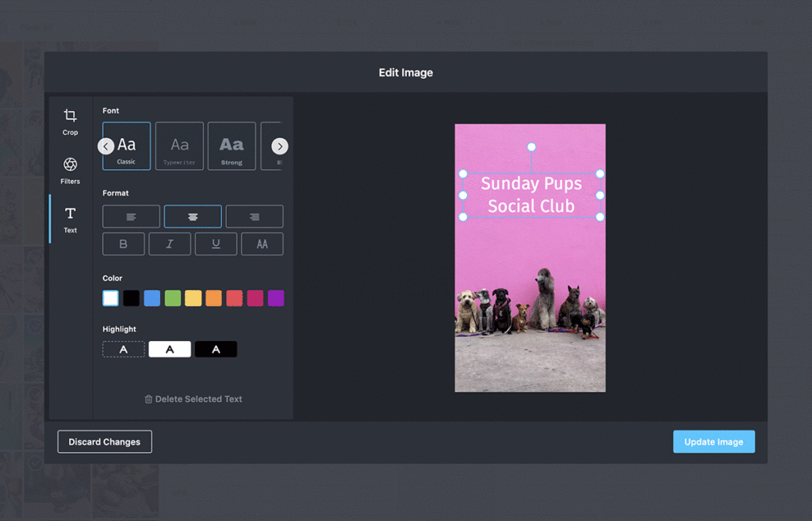Toggle all-caps AA formatting
Viewport: 812px width, 521px height.
[262, 244]
